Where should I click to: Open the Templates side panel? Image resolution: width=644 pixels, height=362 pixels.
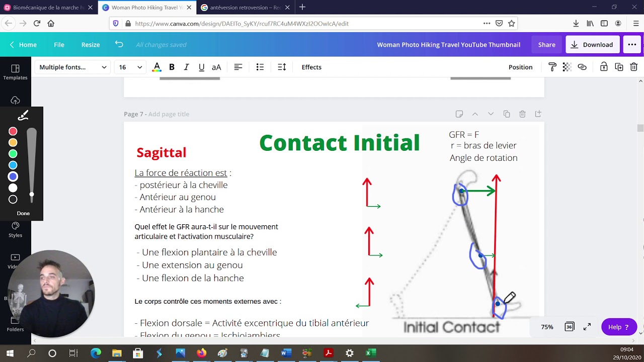[15, 72]
